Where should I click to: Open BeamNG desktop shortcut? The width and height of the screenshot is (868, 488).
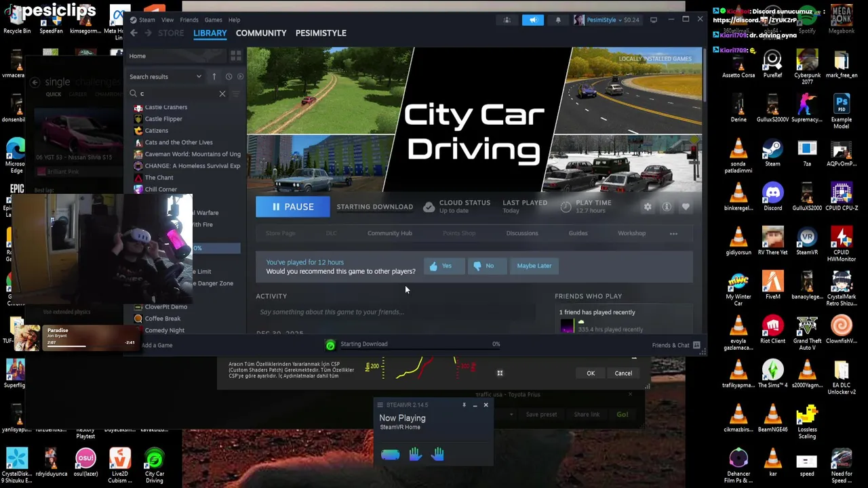(x=772, y=418)
